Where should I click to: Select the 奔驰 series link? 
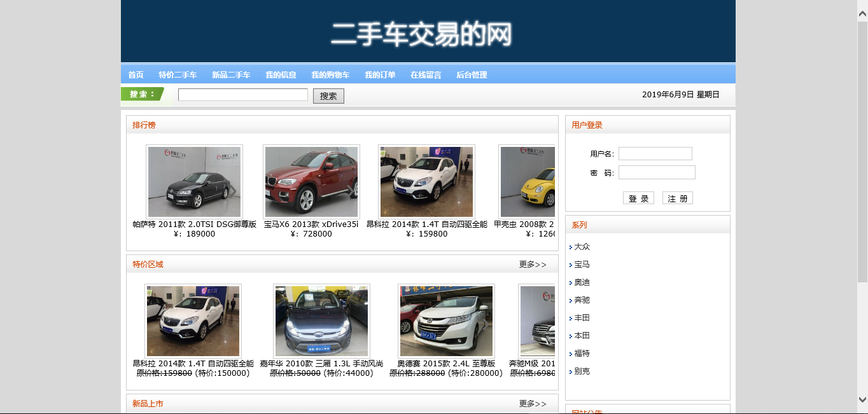tap(582, 300)
